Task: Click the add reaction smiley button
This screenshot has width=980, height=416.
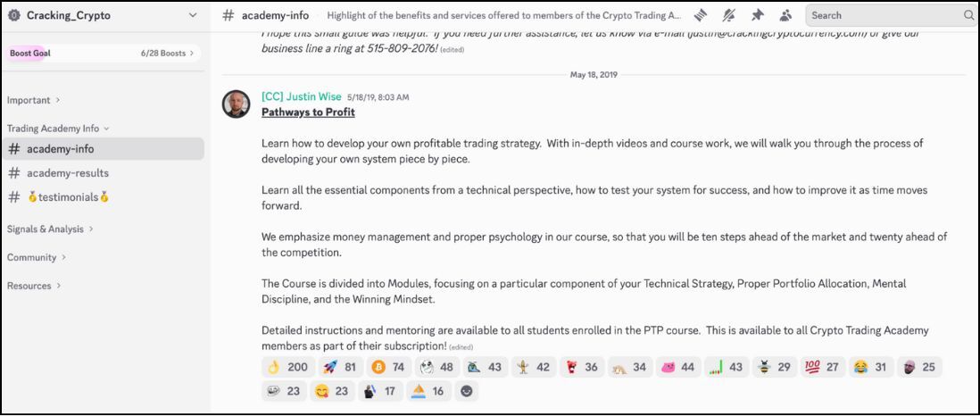Action: point(466,392)
